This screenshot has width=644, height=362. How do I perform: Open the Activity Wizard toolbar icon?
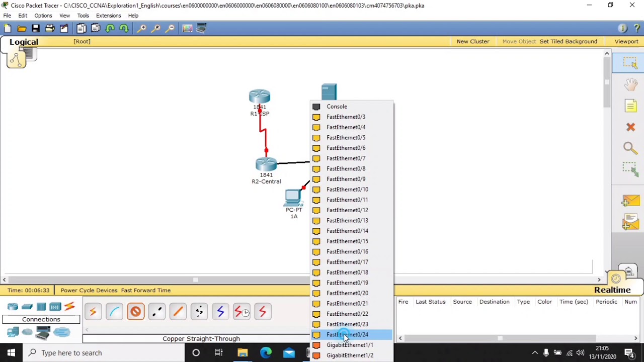[64, 29]
